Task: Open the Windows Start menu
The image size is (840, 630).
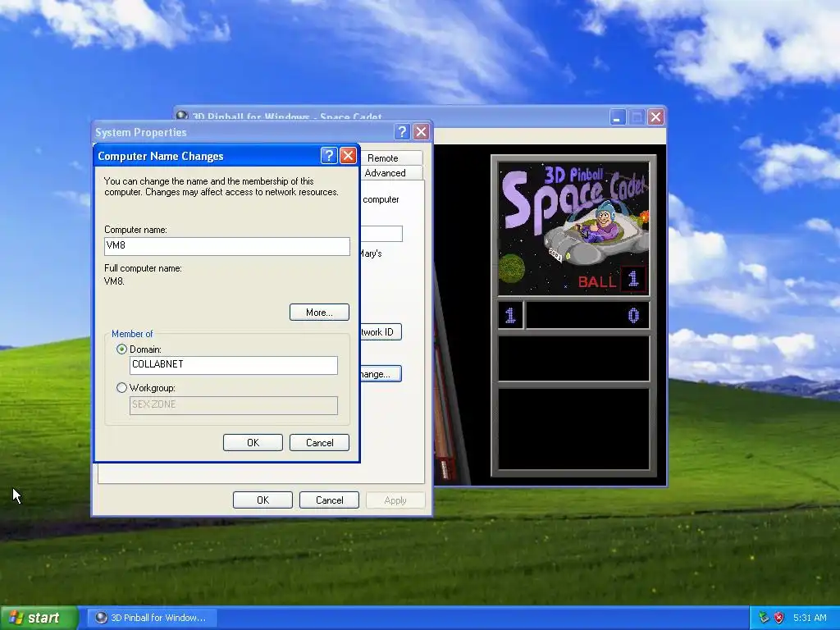Action: pos(39,618)
